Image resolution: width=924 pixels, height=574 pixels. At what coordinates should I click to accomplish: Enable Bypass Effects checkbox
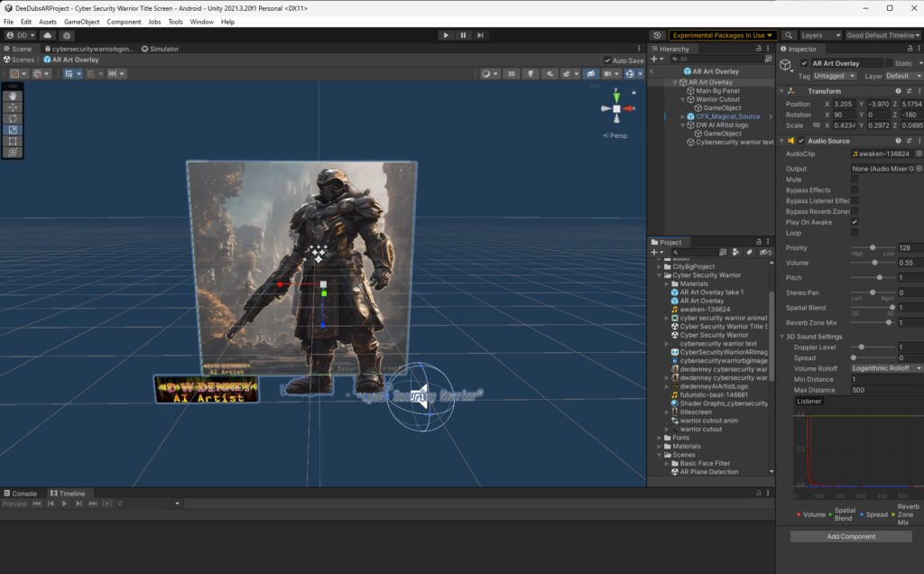coord(855,190)
